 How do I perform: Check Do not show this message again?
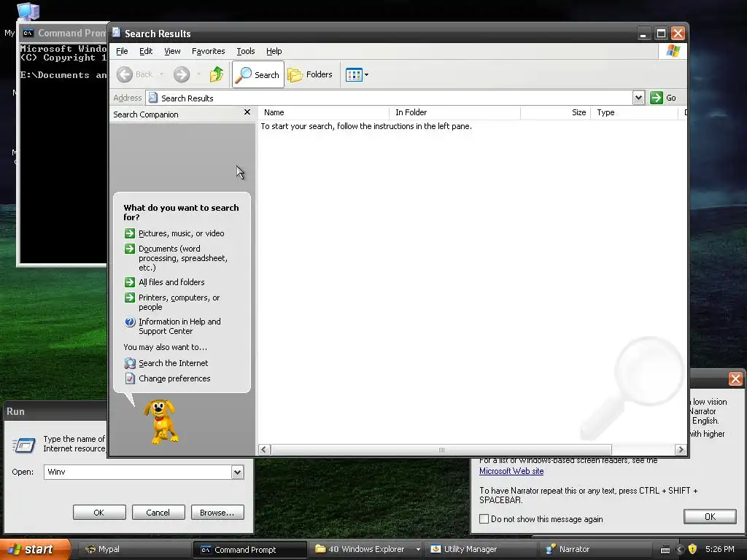484,519
